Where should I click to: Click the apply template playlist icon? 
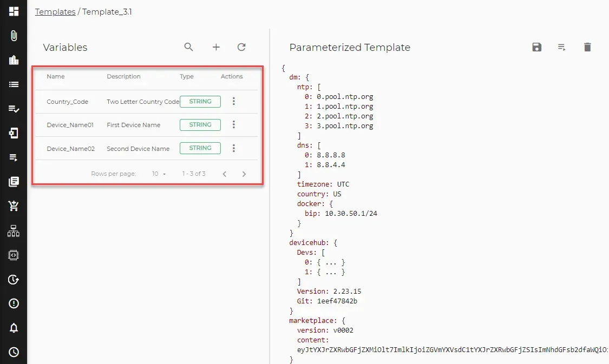561,47
